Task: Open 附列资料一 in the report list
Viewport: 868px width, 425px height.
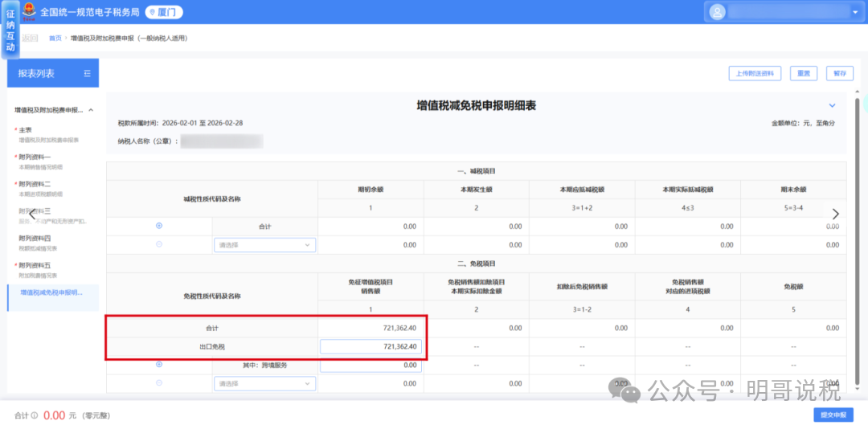Action: click(x=36, y=157)
